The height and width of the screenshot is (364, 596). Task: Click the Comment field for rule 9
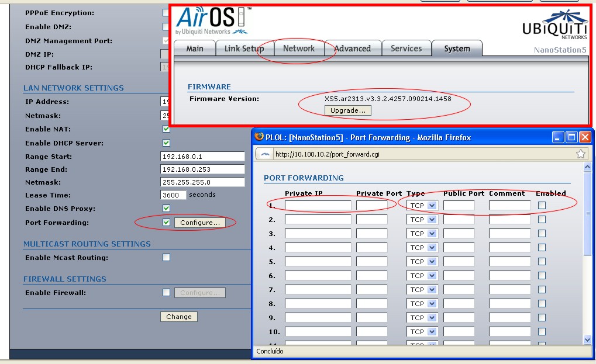pyautogui.click(x=509, y=318)
